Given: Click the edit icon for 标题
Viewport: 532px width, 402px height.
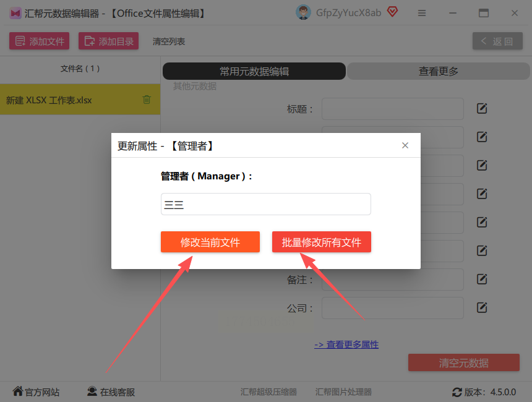Looking at the screenshot, I should click(482, 109).
